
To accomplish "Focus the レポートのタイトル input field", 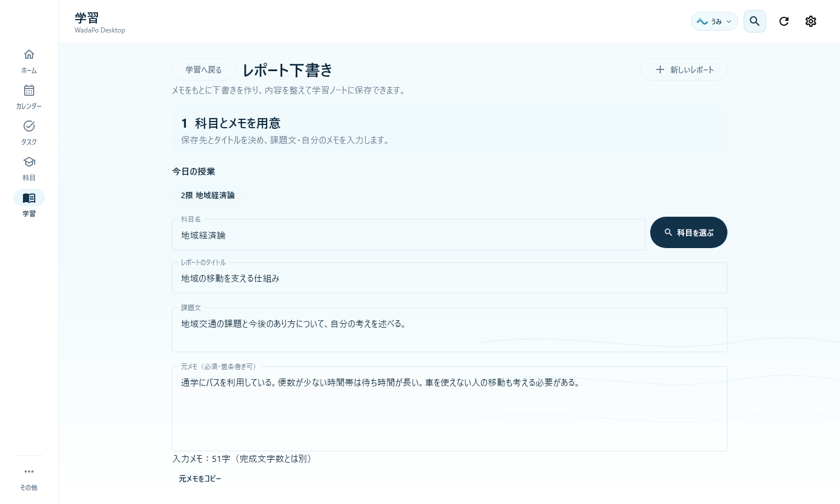I will pos(450,278).
